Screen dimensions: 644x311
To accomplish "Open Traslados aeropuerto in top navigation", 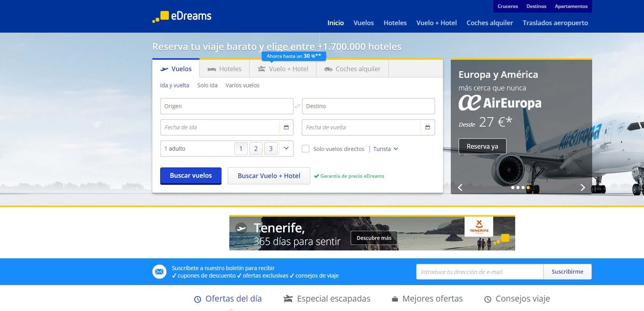I will coord(555,23).
